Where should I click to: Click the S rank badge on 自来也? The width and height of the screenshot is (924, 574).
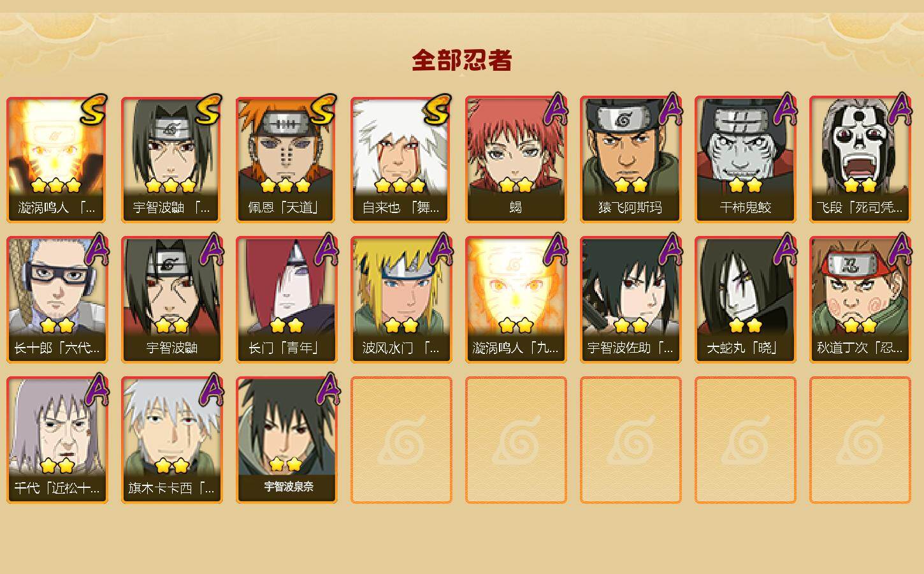(x=438, y=110)
